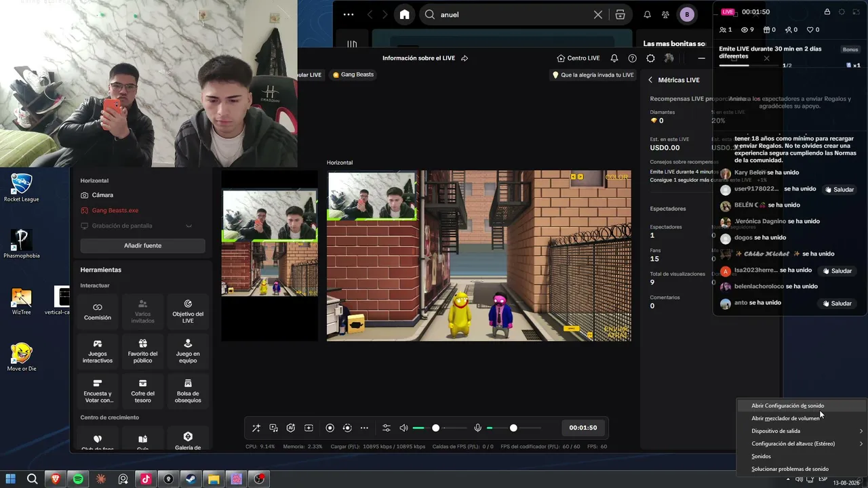This screenshot has height=488, width=868.
Task: Open WizTree desktop shortcut
Action: click(x=21, y=301)
